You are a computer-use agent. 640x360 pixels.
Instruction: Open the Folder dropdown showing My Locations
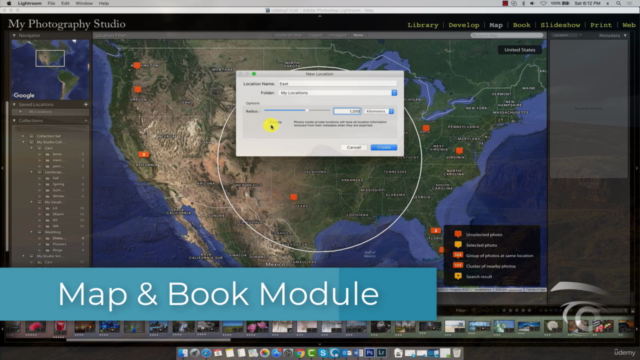(338, 93)
